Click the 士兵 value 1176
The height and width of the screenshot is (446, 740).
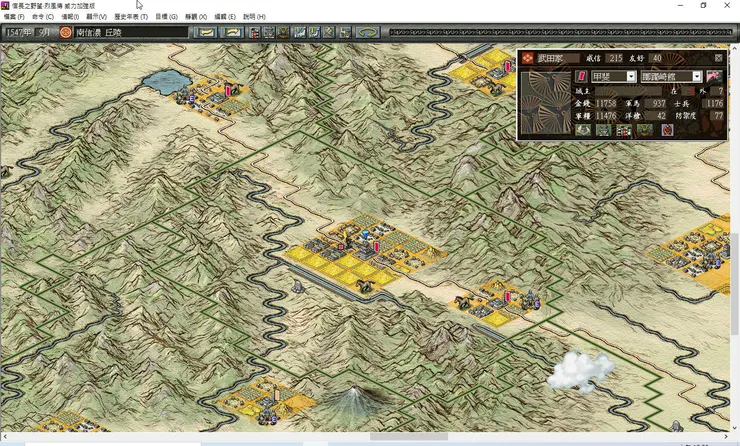pyautogui.click(x=714, y=103)
